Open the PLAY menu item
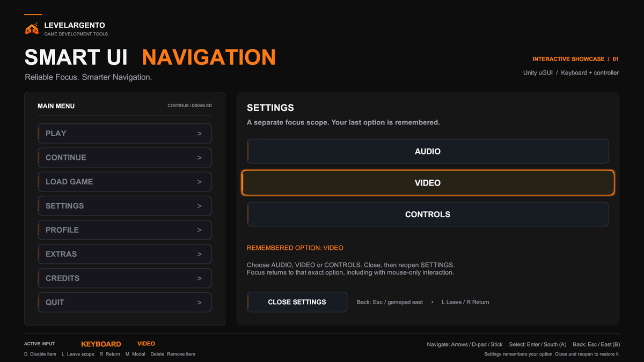The image size is (644, 362). click(x=125, y=134)
